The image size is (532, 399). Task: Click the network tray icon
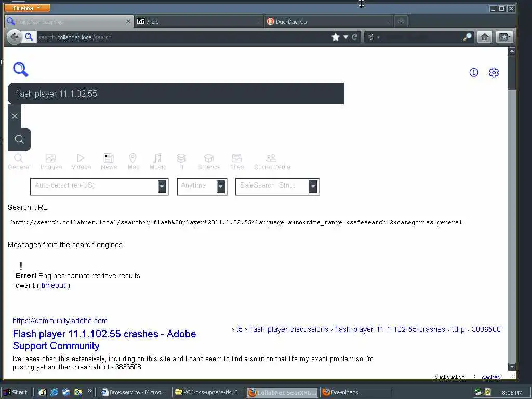(478, 392)
